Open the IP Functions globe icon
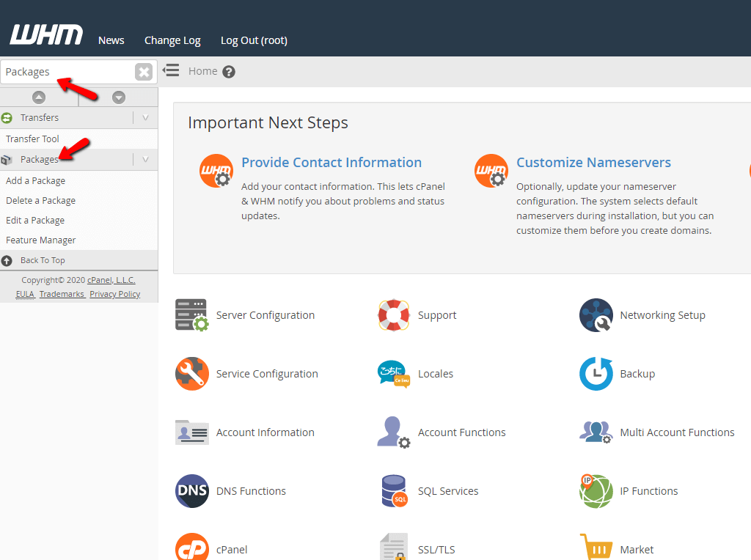This screenshot has width=751, height=560. coord(596,491)
